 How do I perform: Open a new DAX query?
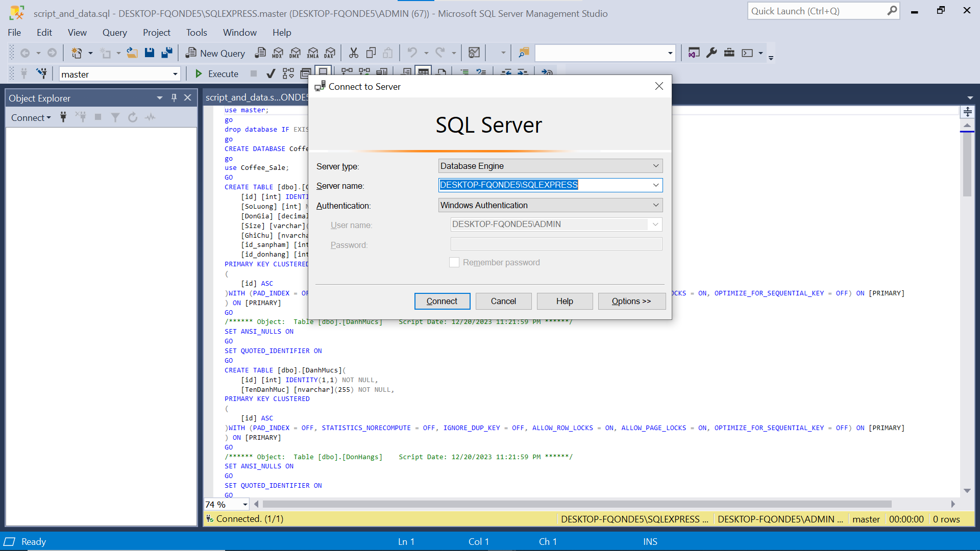pos(330,53)
